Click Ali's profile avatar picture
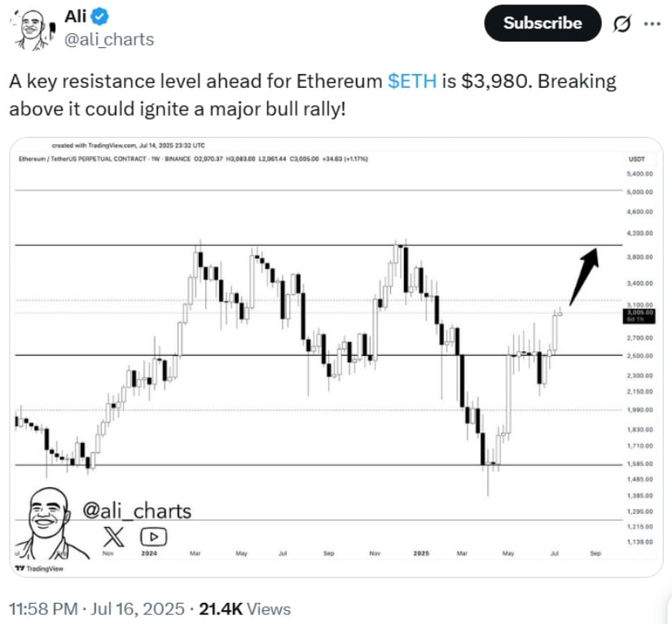 pos(33,30)
